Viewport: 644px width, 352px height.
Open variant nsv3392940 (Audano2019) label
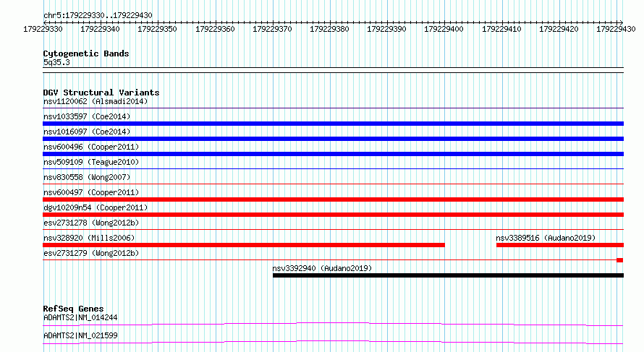tap(322, 268)
